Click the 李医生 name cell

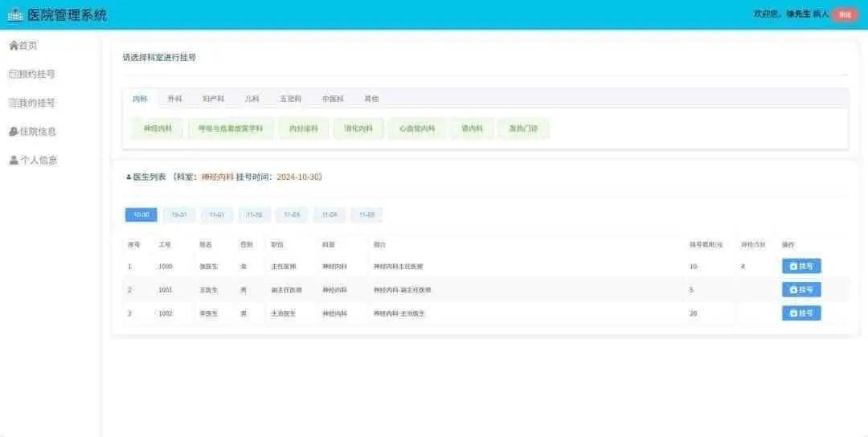(x=209, y=313)
